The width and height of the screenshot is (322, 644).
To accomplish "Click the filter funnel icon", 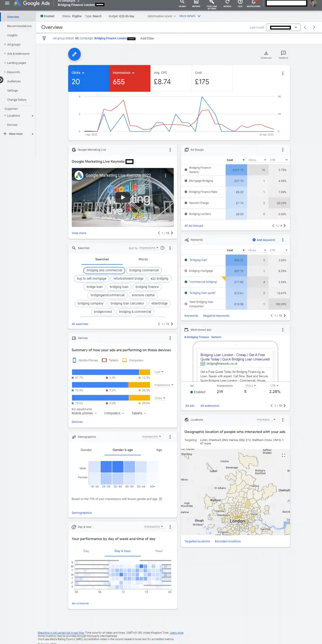I will click(44, 38).
